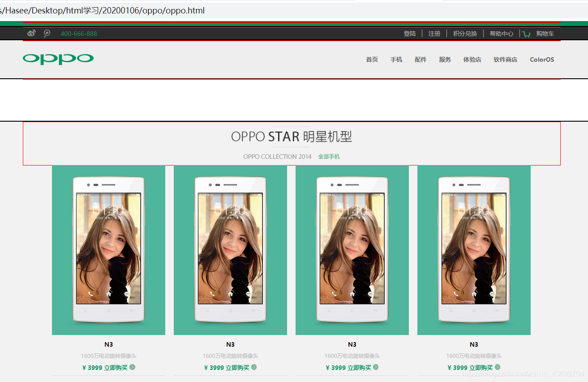Screen dimensions: 588x382
Task: Click the second N3 phone image
Action: coord(230,250)
